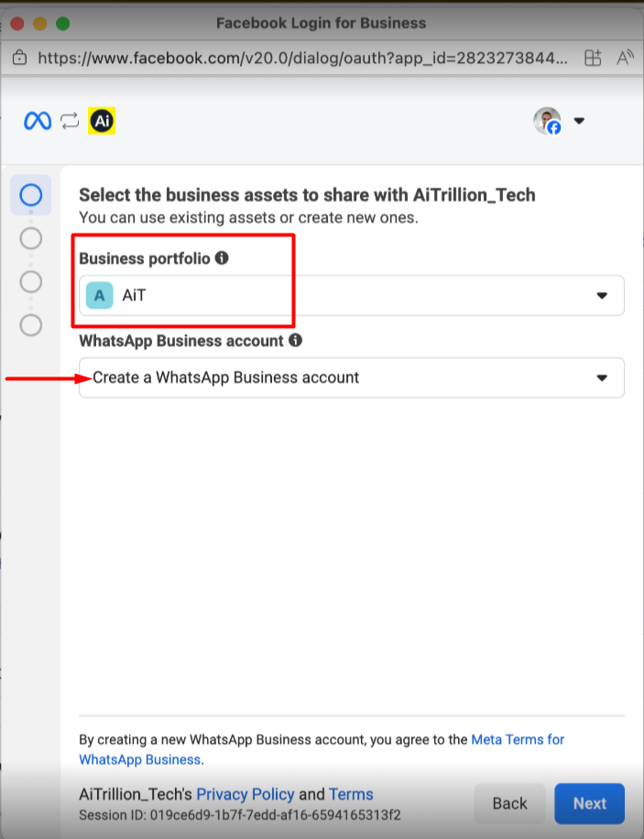Select the second step circle in sidebar
Viewport: 644px width, 839px height.
(31, 238)
